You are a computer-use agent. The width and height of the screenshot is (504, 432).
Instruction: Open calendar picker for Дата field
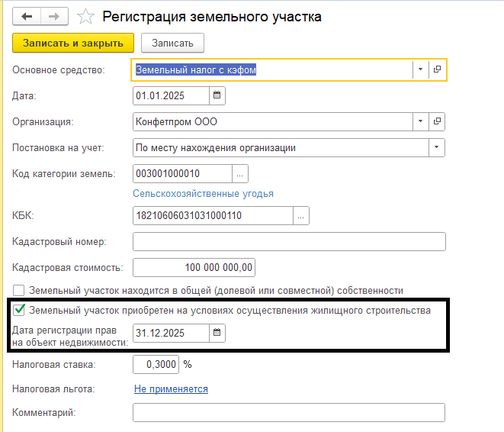coord(217,95)
